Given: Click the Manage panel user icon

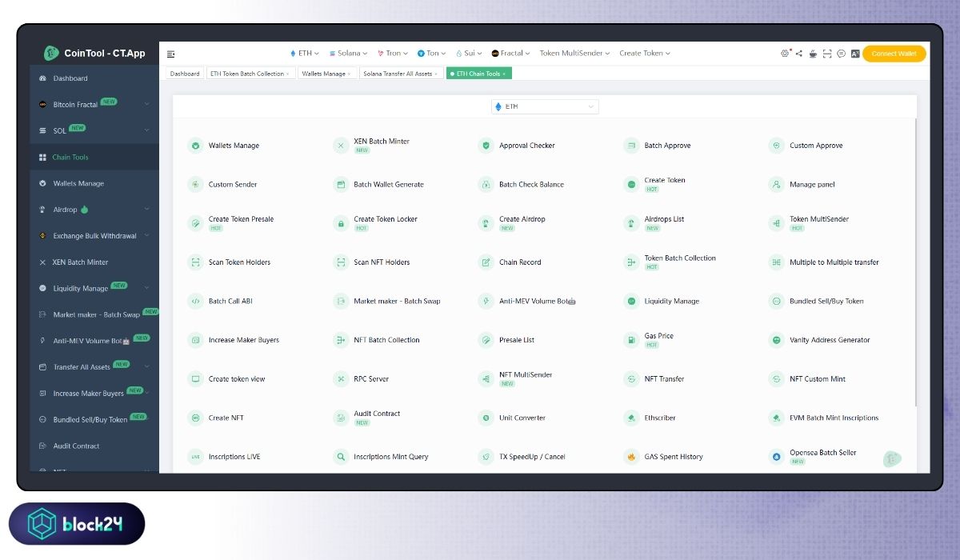Looking at the screenshot, I should pyautogui.click(x=776, y=184).
